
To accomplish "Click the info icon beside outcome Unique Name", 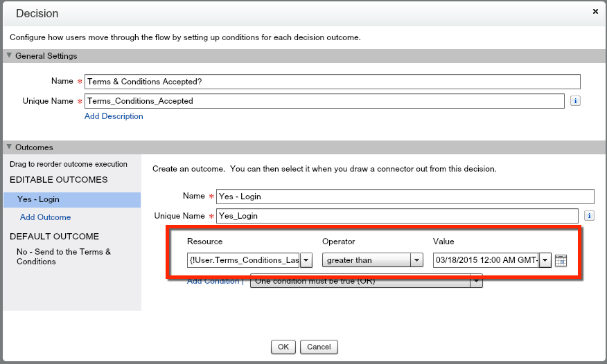I will [589, 216].
